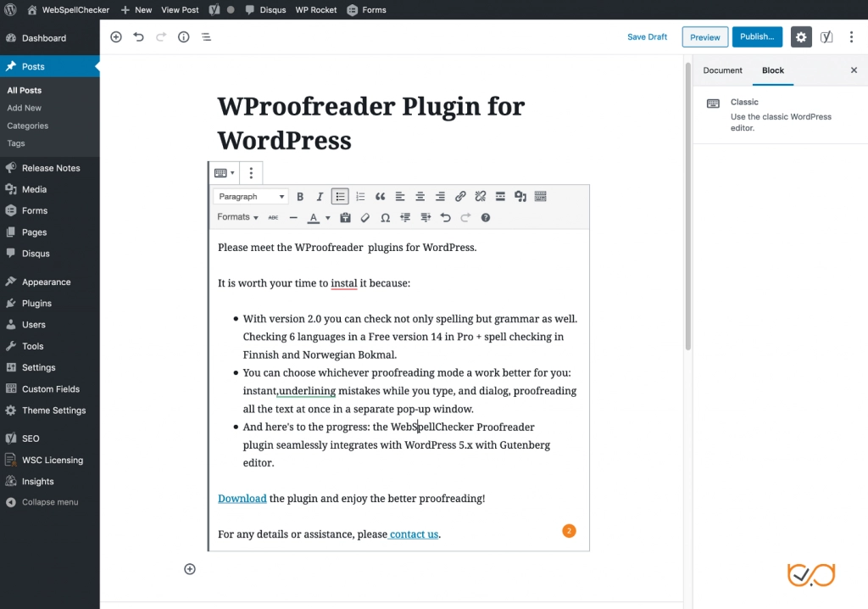Screen dimensions: 868x609
Task: Click the insert/edit link icon
Action: coord(460,196)
